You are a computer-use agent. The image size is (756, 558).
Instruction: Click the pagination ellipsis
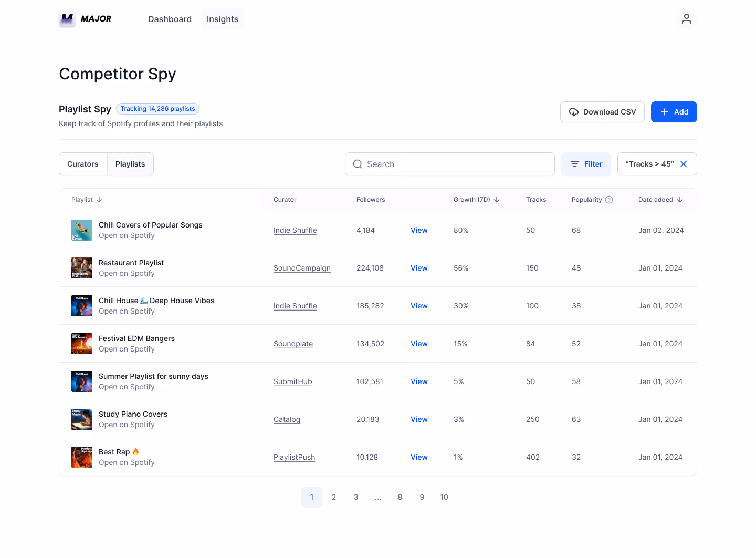click(378, 497)
